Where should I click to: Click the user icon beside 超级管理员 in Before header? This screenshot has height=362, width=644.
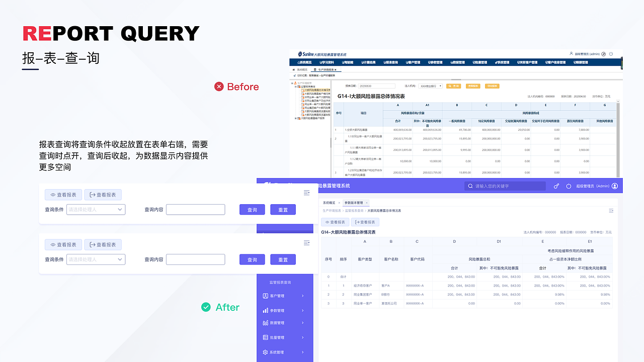[572, 53]
